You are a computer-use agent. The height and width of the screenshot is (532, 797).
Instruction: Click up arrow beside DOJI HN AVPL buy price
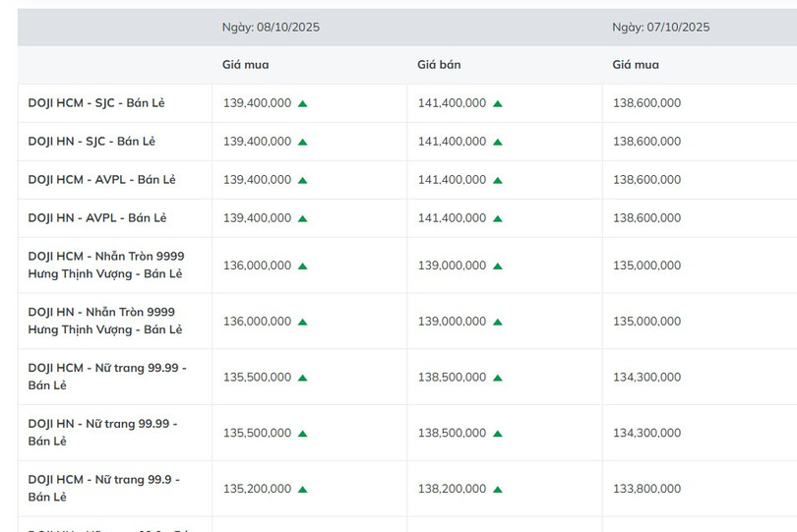tap(302, 218)
